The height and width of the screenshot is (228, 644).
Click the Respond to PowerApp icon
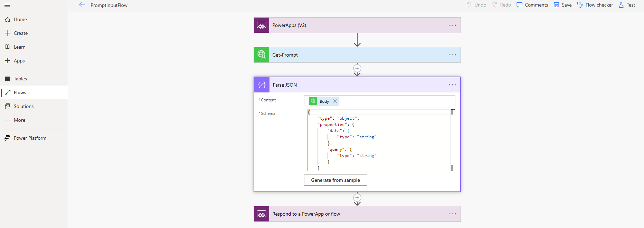pos(262,214)
